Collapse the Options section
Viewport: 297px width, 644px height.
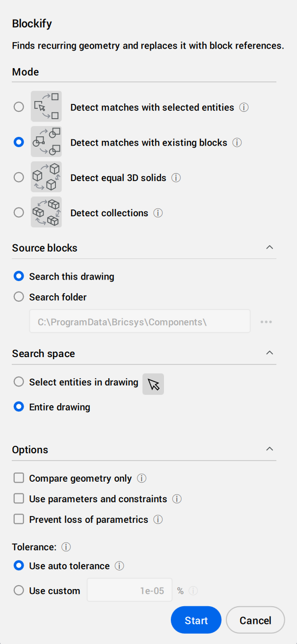pos(269,449)
